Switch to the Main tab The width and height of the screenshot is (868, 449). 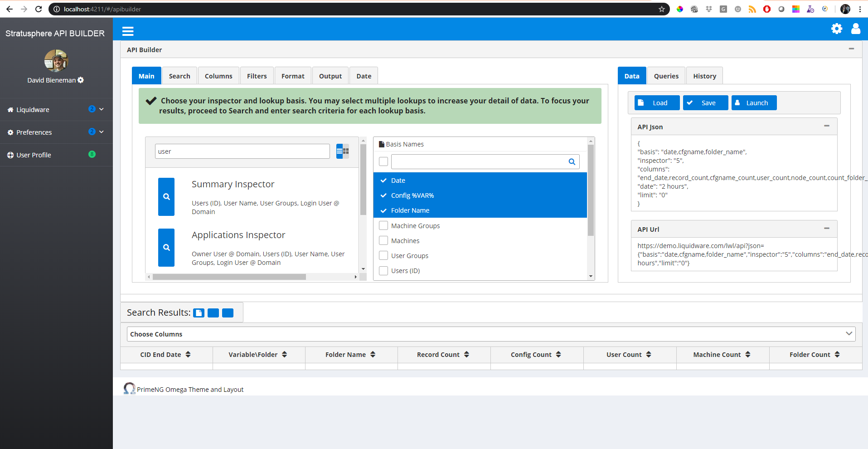click(146, 76)
